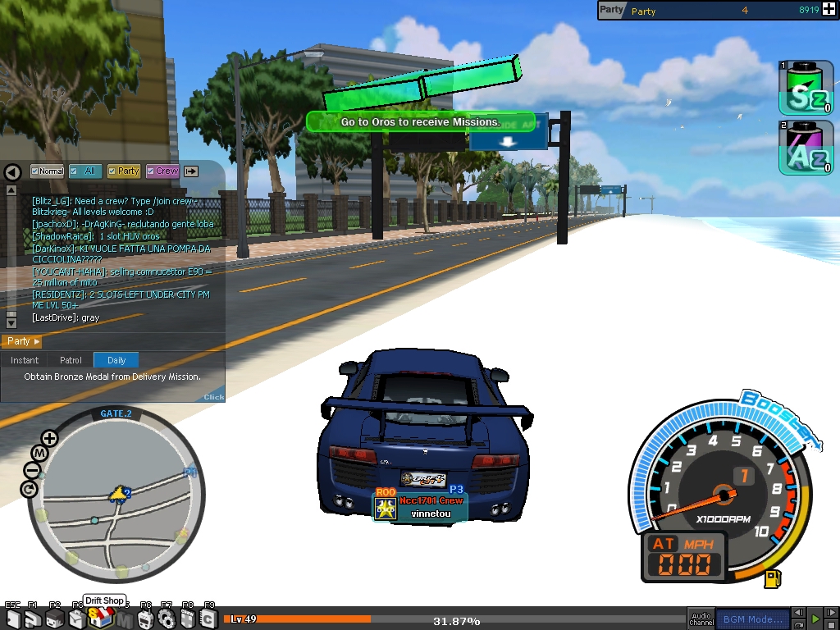
Task: Click the [YOUCANT-HAHA] selling message
Action: pos(122,277)
